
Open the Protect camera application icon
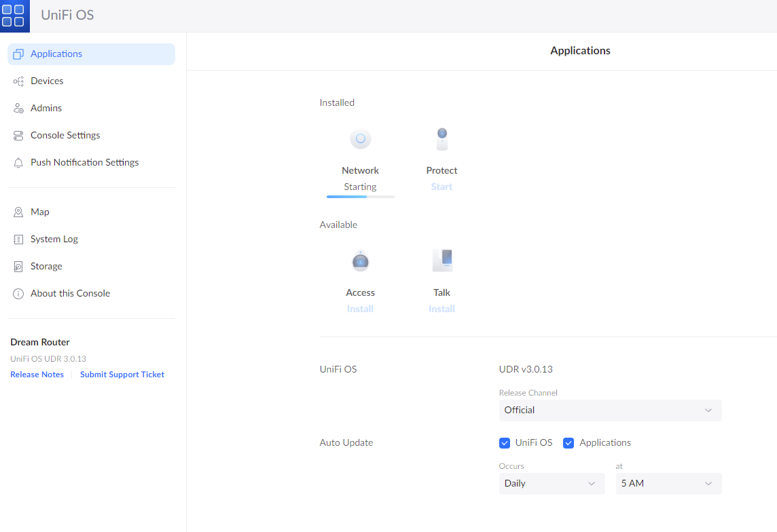(x=442, y=139)
